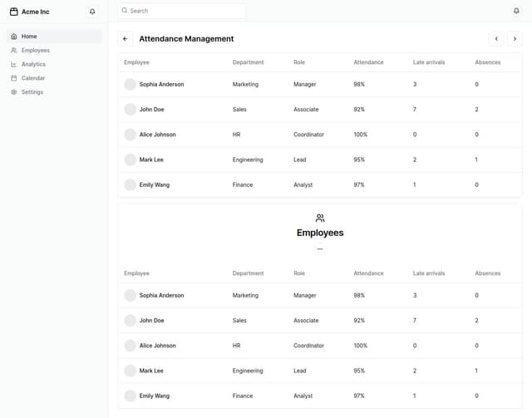This screenshot has width=532, height=418.
Task: Open Home in the sidebar
Action: tap(29, 37)
